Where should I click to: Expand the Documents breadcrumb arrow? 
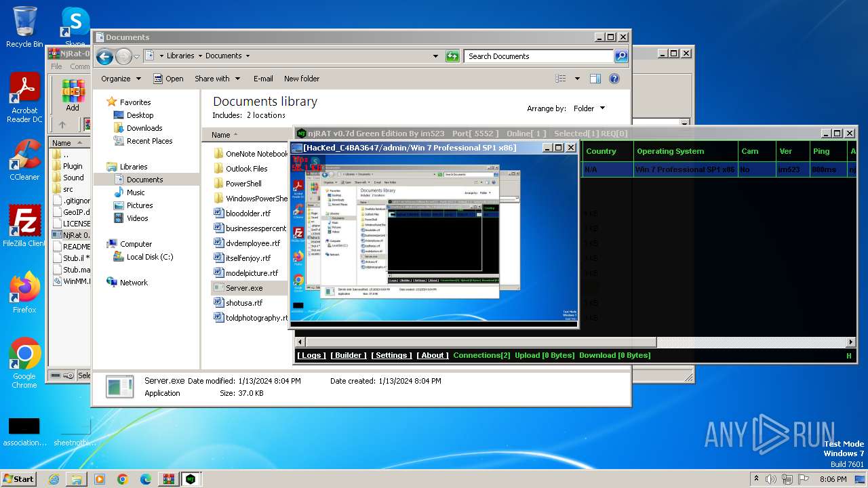pos(248,56)
